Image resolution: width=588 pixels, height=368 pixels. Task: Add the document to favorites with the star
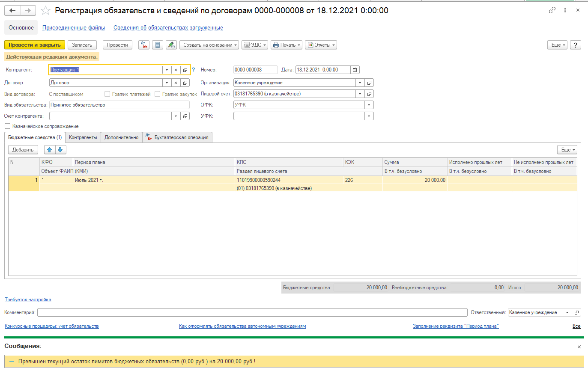[x=45, y=11]
